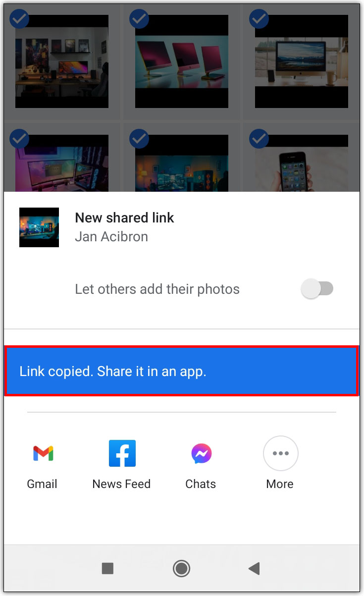The image size is (364, 596).
Task: Tap the Android back navigation button
Action: pos(255,568)
